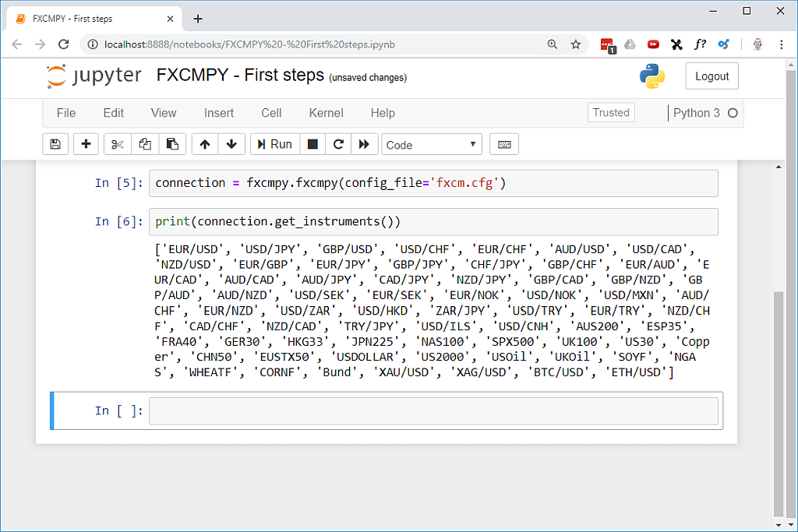Restart kernel and run all with fast-forward icon
Viewport: 798px width, 532px height.
tap(365, 144)
